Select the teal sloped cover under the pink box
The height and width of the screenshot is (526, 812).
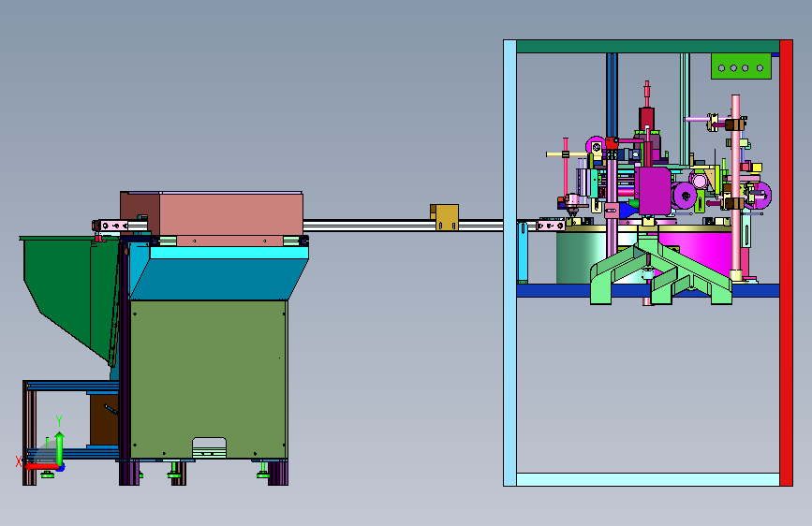[217, 279]
